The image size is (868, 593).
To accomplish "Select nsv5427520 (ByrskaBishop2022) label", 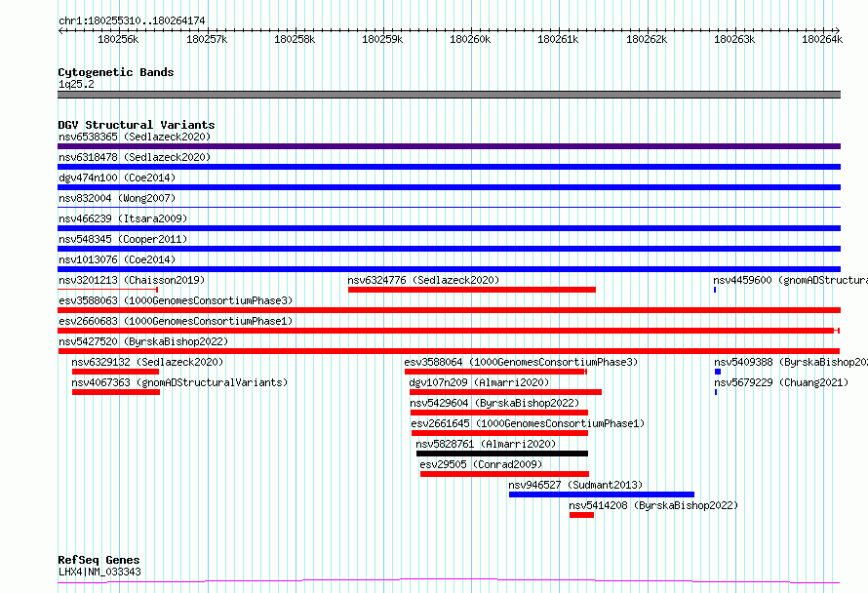I will (x=143, y=341).
